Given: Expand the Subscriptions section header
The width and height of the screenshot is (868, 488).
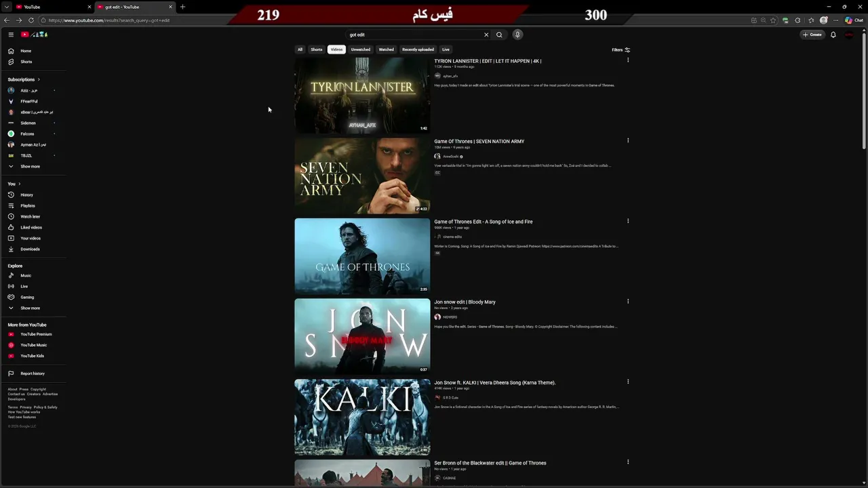Looking at the screenshot, I should point(24,79).
